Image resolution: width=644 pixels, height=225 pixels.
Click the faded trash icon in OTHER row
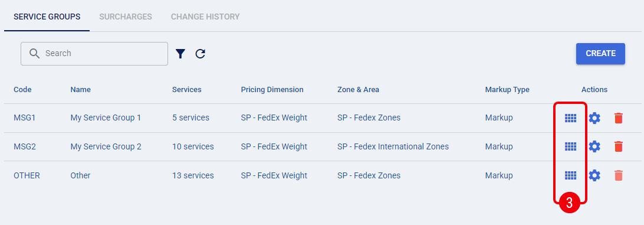click(x=619, y=175)
